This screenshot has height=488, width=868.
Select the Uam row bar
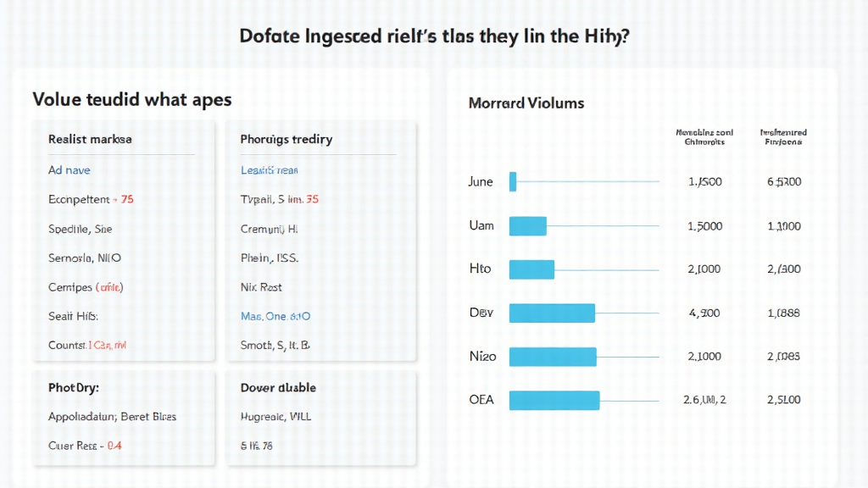click(x=527, y=225)
